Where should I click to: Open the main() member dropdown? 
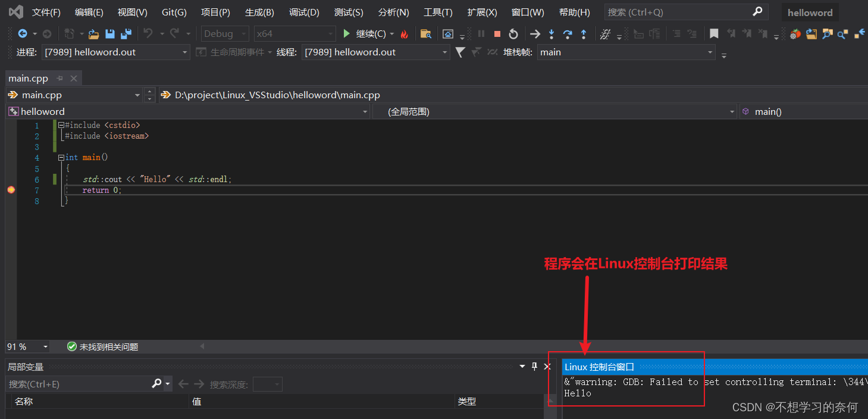[x=804, y=111]
